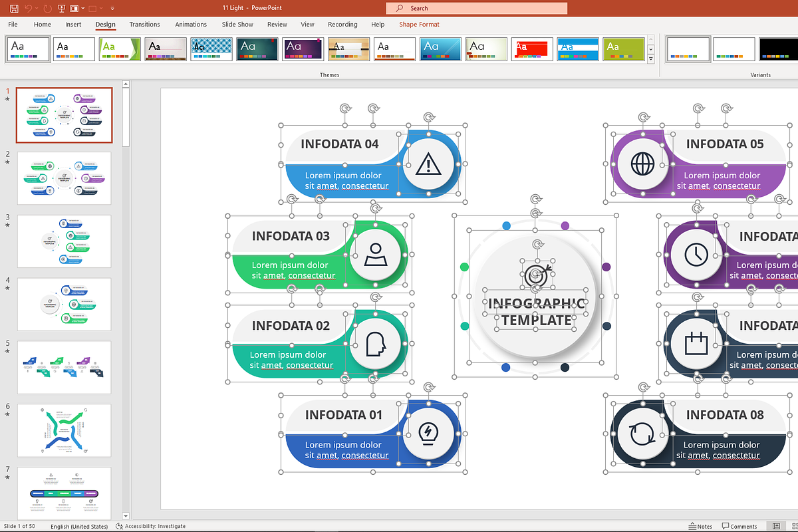The height and width of the screenshot is (532, 798).
Task: Switch to the Home ribbon tab
Action: 43,25
